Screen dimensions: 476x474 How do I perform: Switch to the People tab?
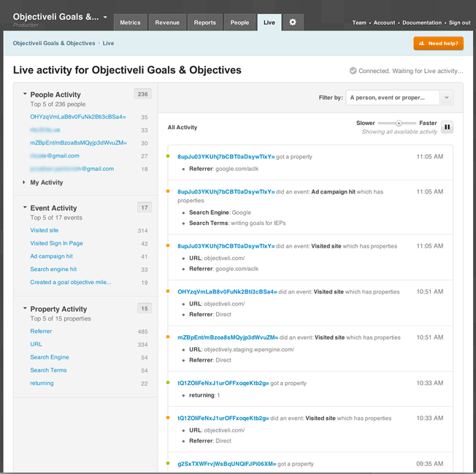click(239, 23)
